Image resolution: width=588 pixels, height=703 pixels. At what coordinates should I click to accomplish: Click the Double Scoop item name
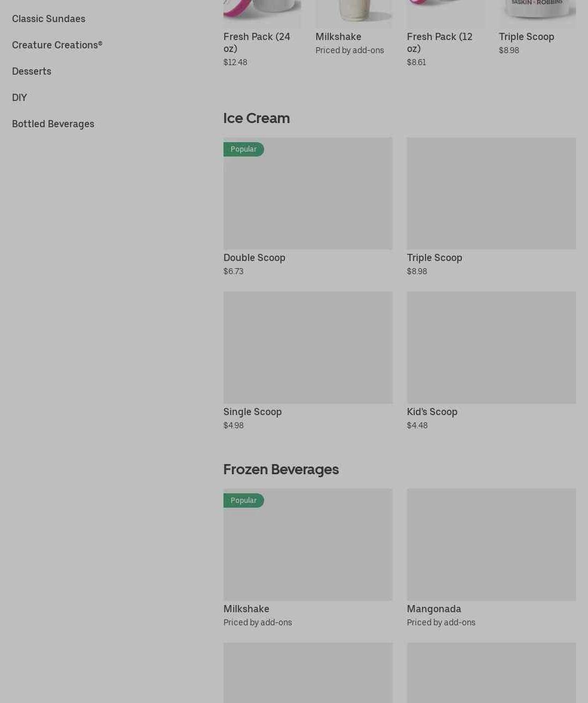point(255,258)
